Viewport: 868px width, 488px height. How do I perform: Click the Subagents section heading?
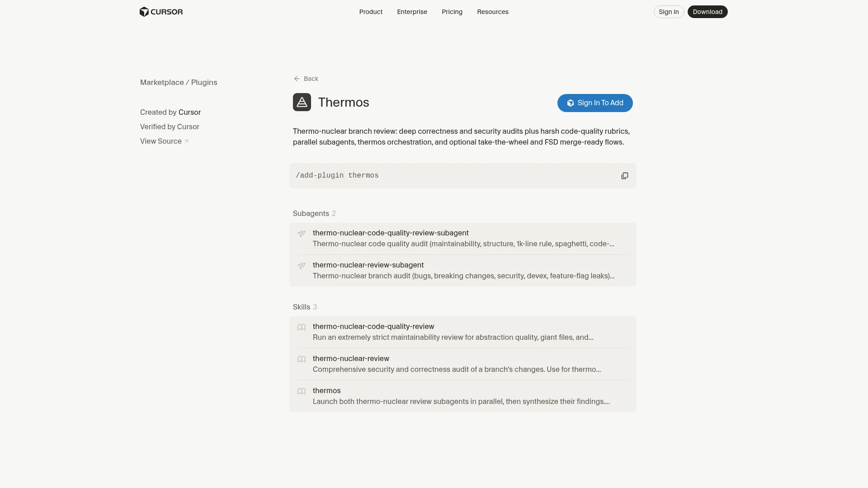click(x=311, y=213)
